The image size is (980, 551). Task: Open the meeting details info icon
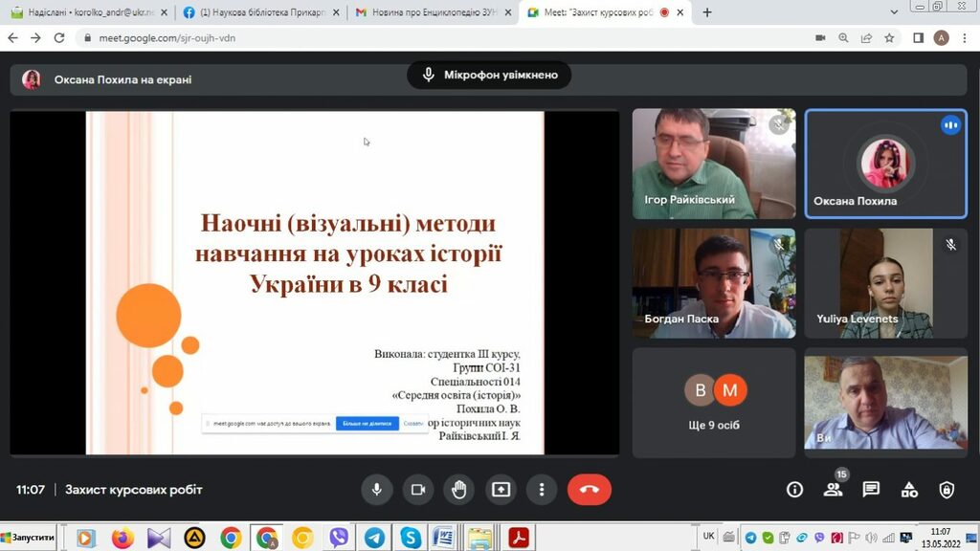click(794, 490)
